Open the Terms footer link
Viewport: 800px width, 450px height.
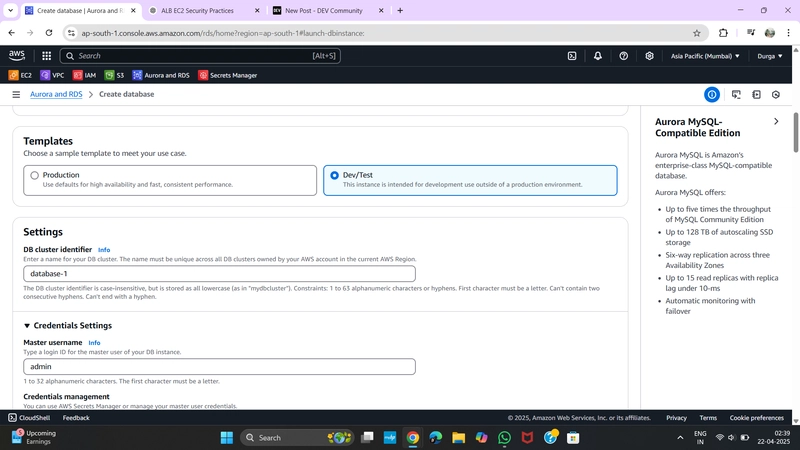pyautogui.click(x=708, y=418)
